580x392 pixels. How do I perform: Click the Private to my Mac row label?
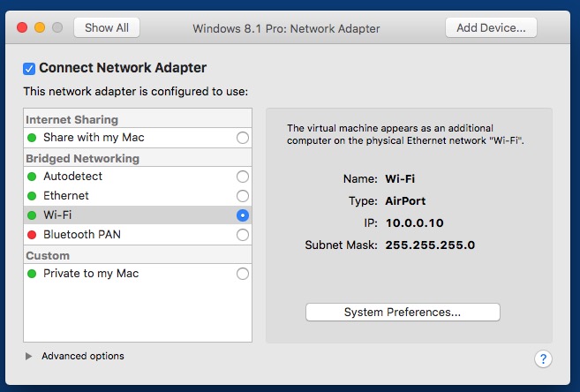(91, 274)
